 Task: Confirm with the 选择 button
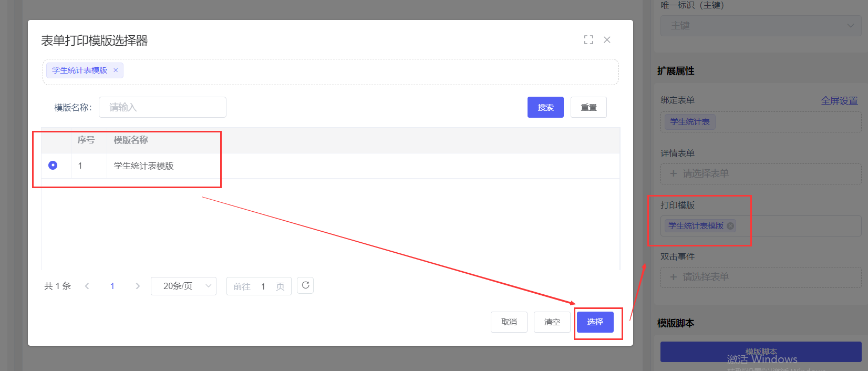tap(595, 322)
